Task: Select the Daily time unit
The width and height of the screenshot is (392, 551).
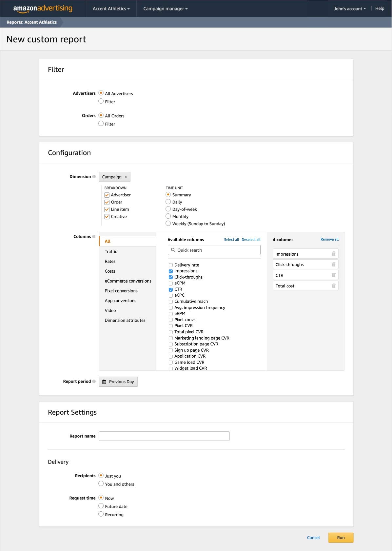Action: (x=168, y=202)
